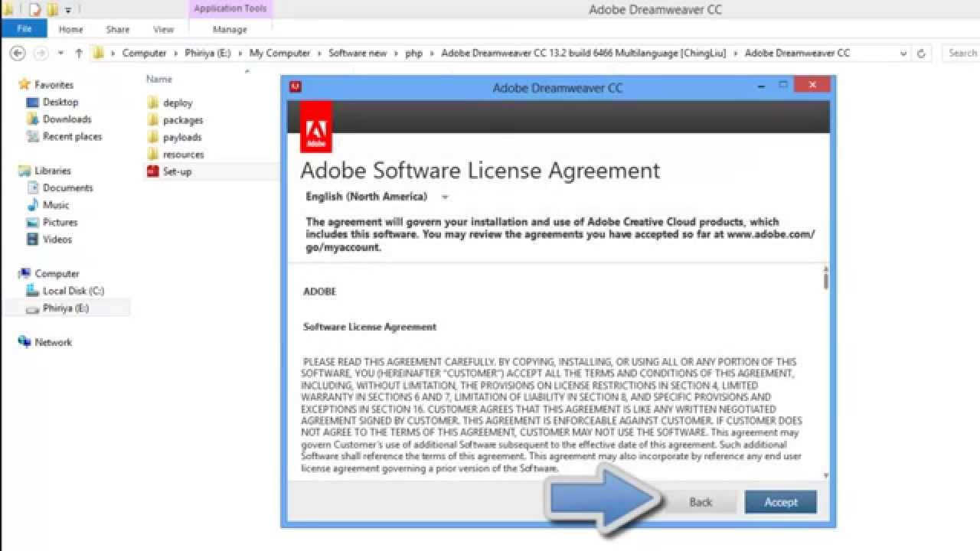Open Local Disk (C:) drive
This screenshot has height=551, width=980.
tap(73, 291)
